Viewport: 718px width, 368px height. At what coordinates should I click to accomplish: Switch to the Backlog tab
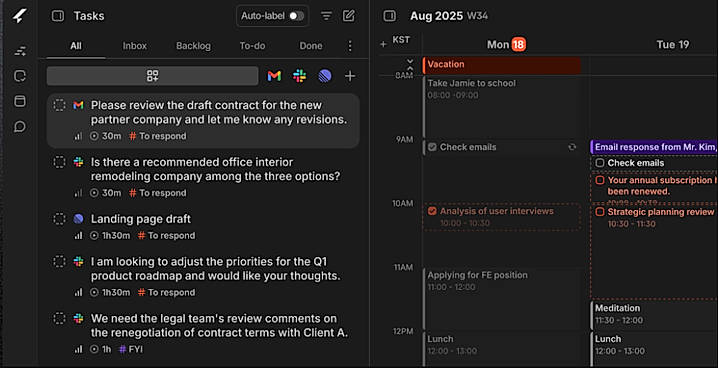coord(193,46)
